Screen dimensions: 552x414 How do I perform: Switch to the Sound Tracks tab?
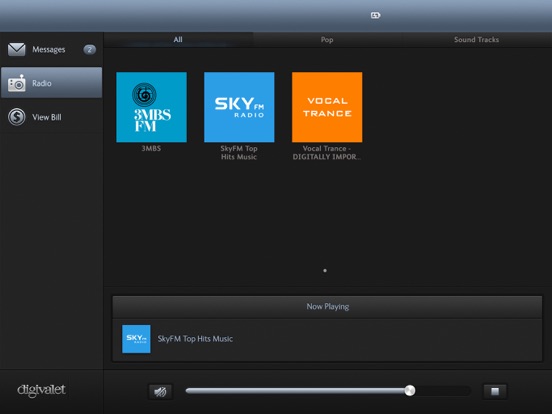point(476,39)
